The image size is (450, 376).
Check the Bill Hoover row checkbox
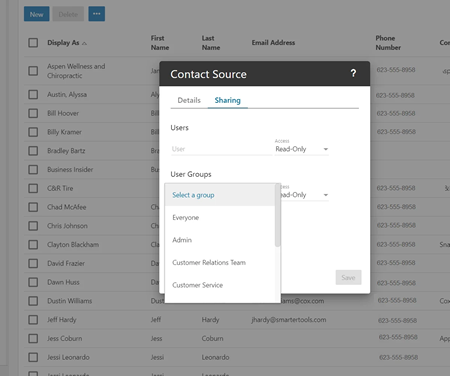pos(33,113)
